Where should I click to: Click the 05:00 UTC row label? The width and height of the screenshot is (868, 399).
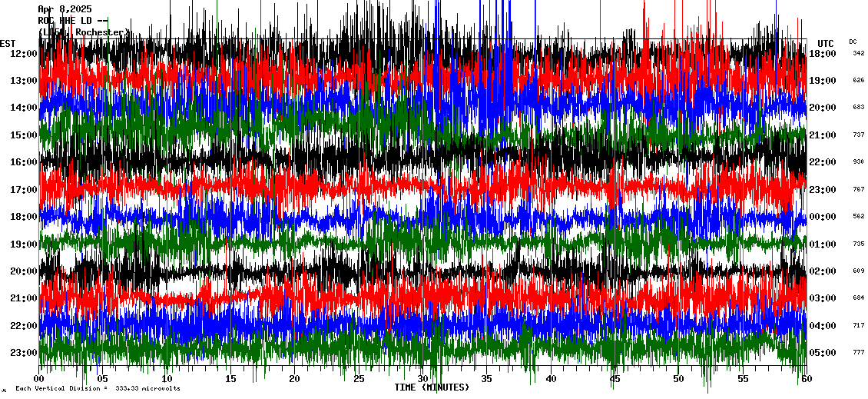[x=823, y=353]
